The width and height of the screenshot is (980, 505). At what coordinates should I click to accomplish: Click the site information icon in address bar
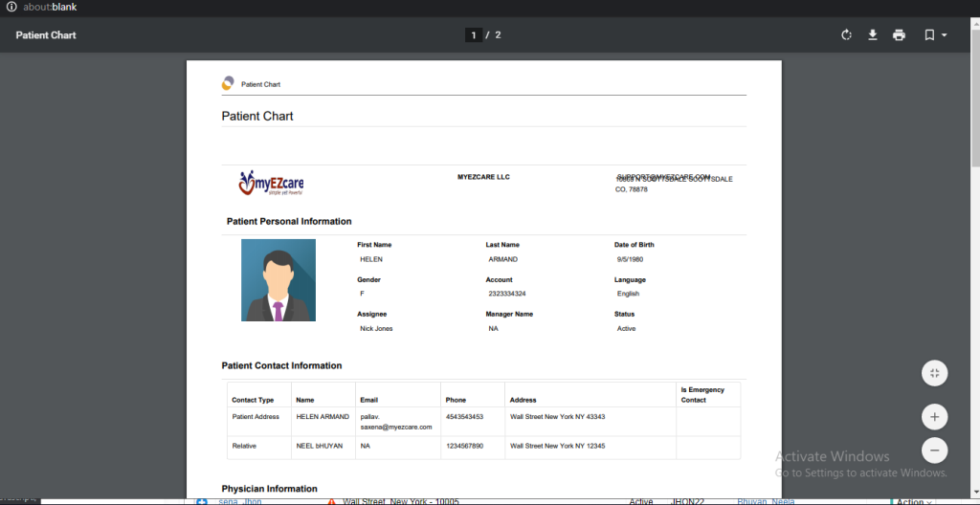click(11, 8)
